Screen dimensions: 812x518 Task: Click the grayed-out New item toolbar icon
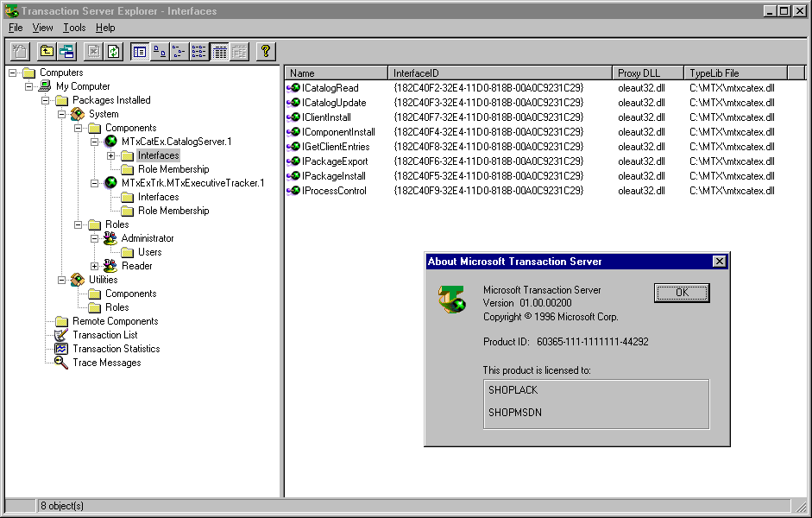click(20, 51)
